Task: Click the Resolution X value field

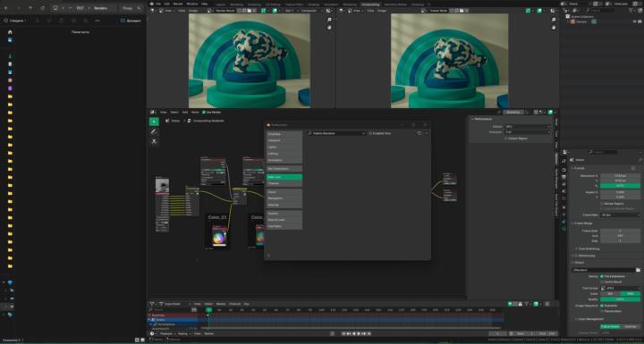Action: coord(620,176)
